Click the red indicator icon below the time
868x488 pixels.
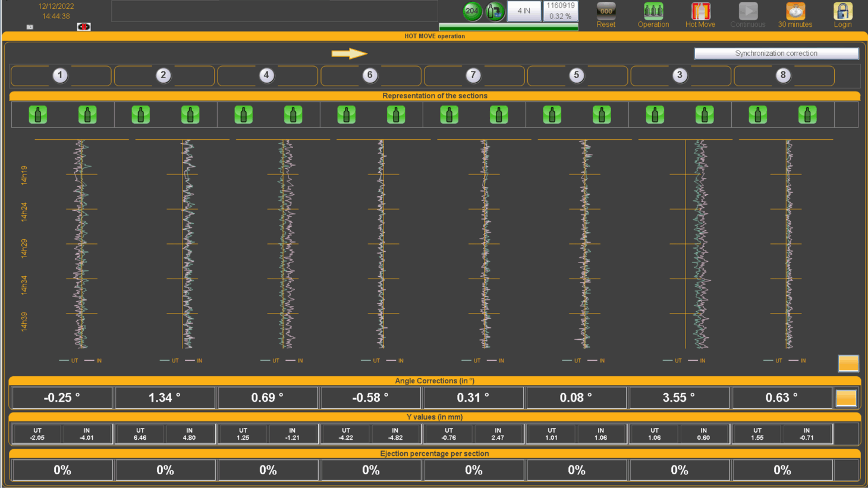(84, 27)
